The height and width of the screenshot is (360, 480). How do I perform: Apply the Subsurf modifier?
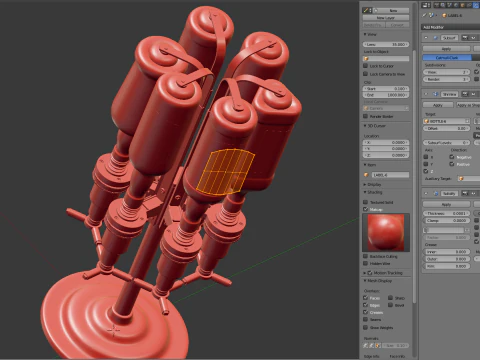[x=446, y=49]
